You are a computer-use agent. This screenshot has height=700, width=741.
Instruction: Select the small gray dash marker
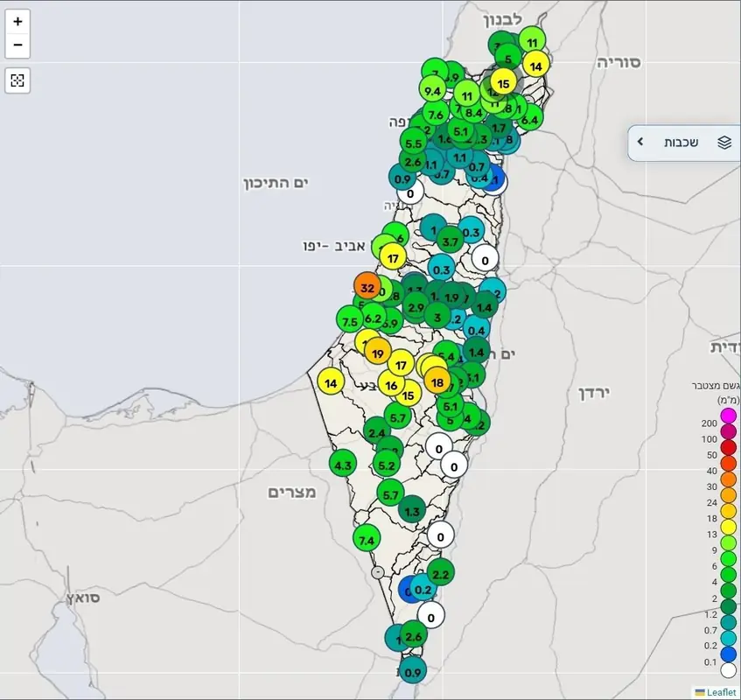coord(377,572)
